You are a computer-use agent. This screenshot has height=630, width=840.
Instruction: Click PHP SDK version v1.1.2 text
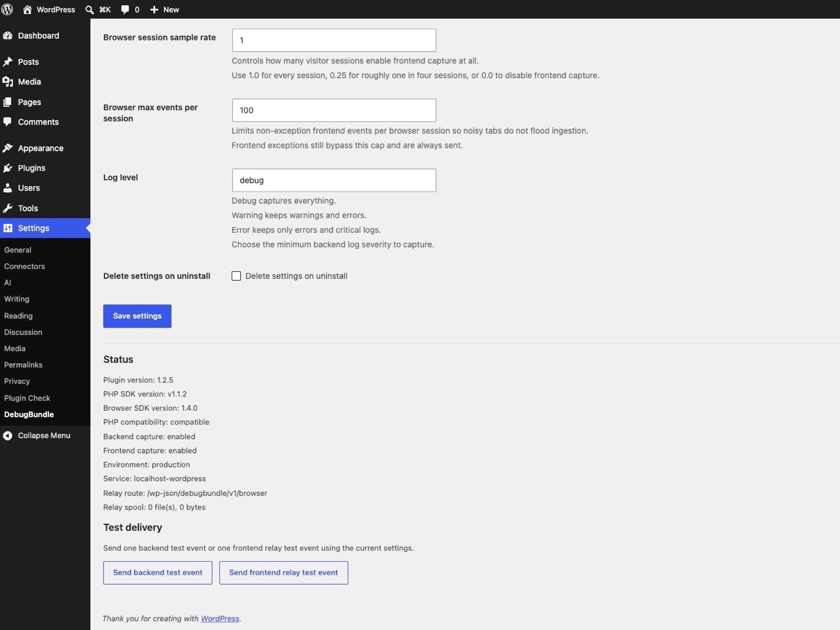(x=145, y=394)
